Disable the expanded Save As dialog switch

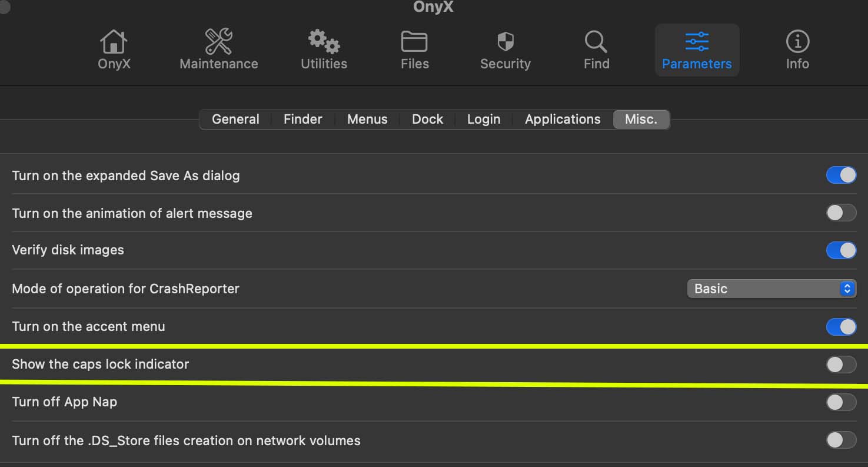841,175
